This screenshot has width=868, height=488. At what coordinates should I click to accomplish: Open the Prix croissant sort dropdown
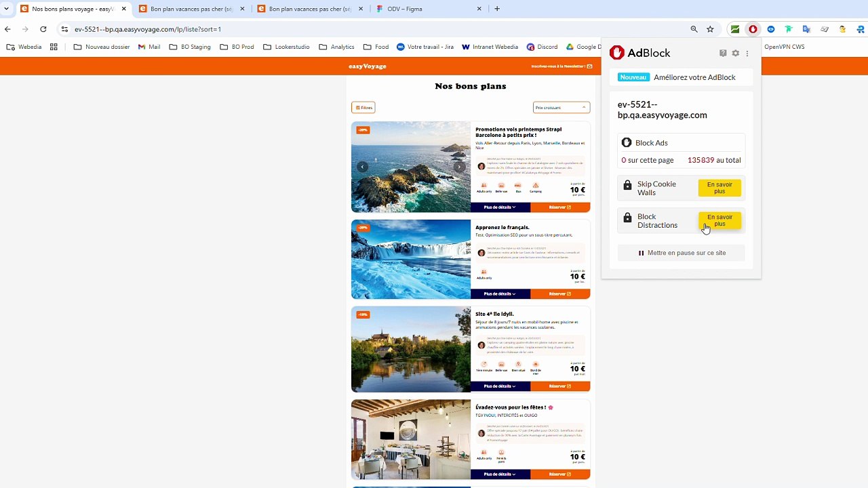pos(561,108)
